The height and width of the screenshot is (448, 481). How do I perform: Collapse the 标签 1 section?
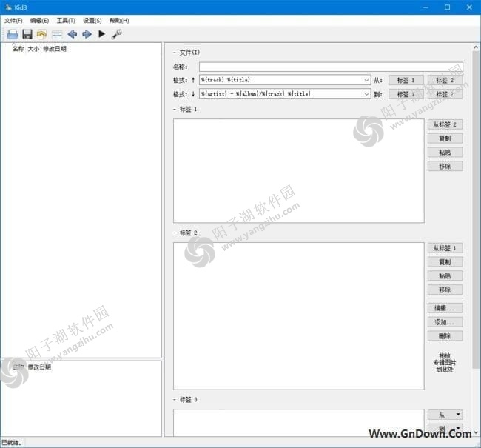175,110
